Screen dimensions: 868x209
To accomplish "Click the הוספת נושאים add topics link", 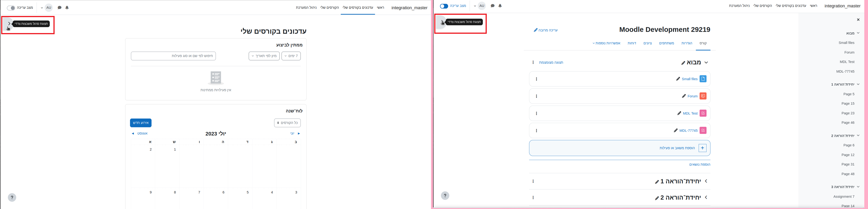I will click(700, 164).
